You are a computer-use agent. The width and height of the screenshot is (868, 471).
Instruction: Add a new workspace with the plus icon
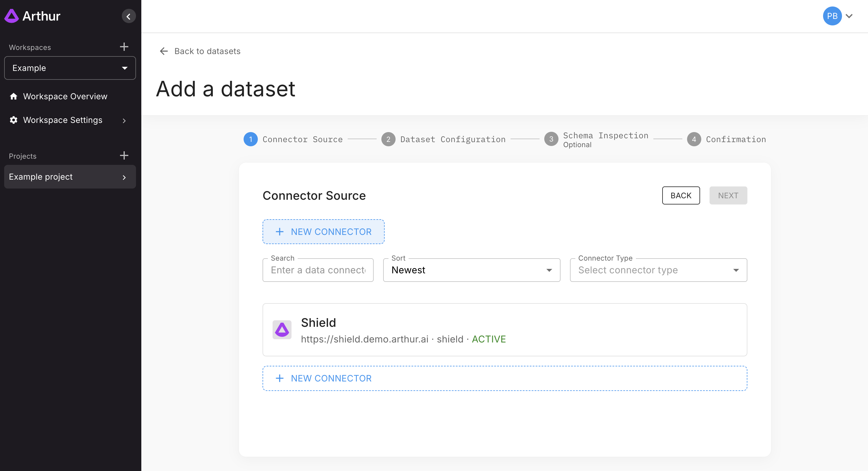point(124,47)
